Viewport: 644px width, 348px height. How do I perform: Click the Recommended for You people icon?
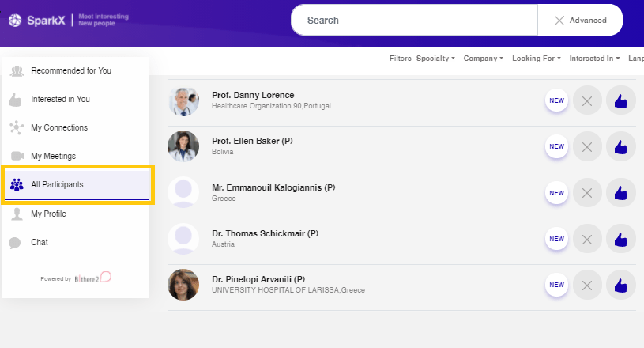(x=17, y=71)
